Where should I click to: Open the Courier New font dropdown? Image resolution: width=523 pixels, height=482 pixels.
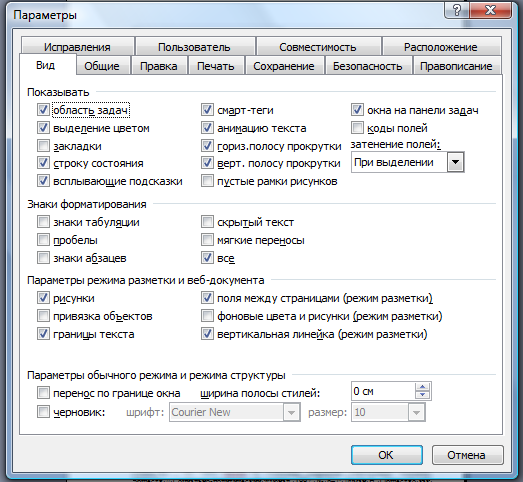click(291, 413)
